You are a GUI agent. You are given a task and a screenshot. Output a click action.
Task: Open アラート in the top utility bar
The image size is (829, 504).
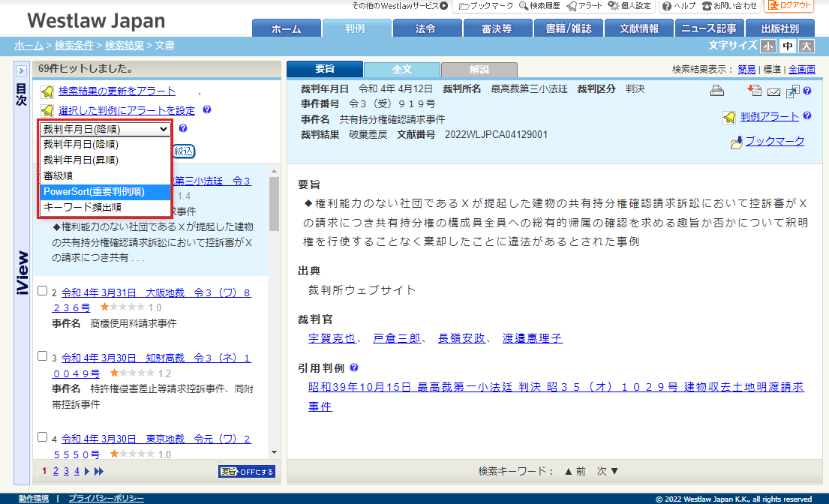point(584,6)
